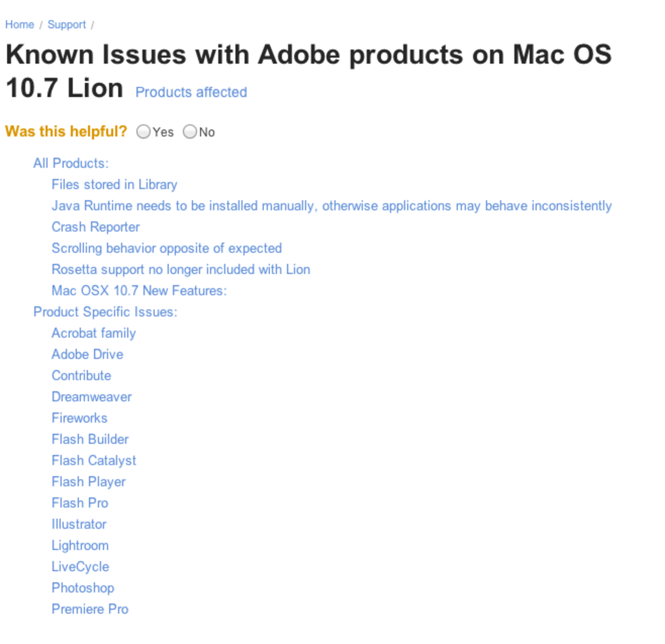
Task: View the Files stored in Library issue
Action: point(114,185)
